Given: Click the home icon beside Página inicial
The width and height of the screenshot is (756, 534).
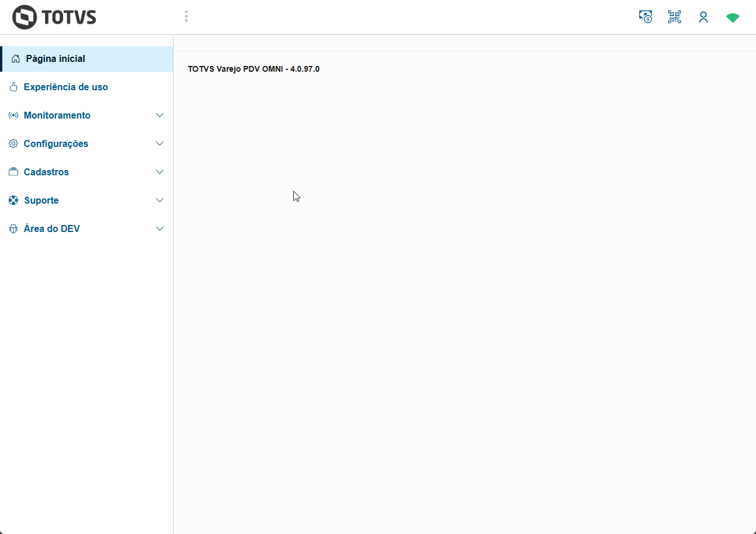Looking at the screenshot, I should click(16, 58).
